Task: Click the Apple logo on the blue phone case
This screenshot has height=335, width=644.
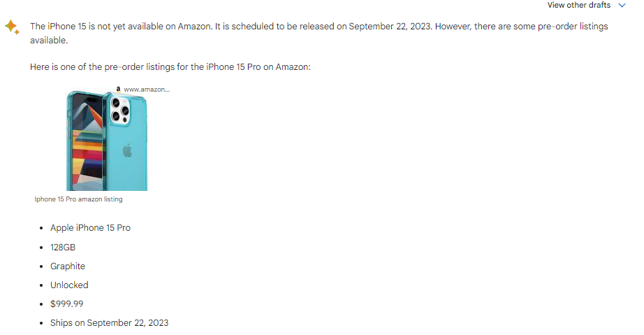Action: 127,150
